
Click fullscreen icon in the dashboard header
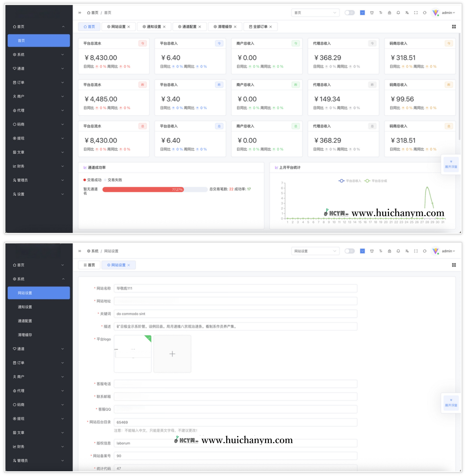coord(416,13)
